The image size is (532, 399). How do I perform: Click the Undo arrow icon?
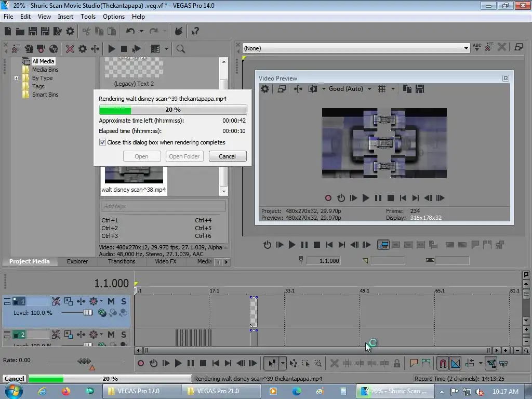click(130, 31)
